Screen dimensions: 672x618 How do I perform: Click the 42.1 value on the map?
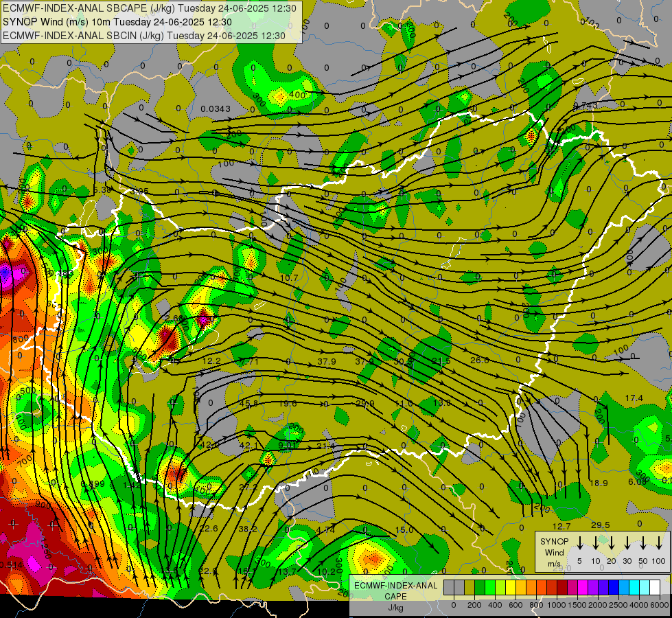click(248, 446)
